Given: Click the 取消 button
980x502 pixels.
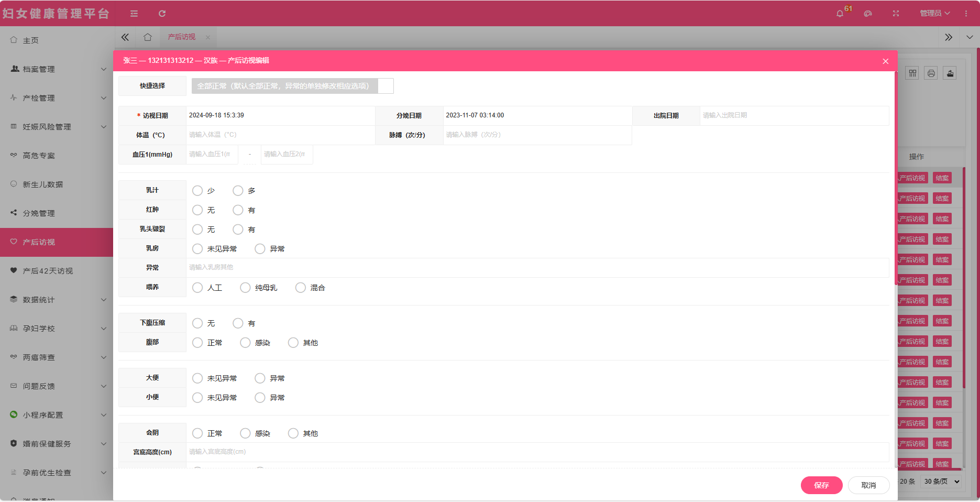Looking at the screenshot, I should 868,485.
